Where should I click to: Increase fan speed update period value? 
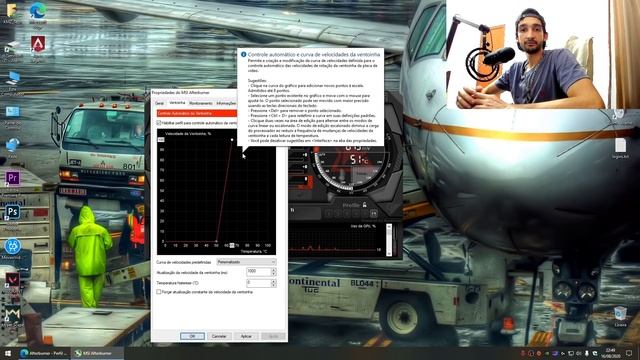click(273, 270)
